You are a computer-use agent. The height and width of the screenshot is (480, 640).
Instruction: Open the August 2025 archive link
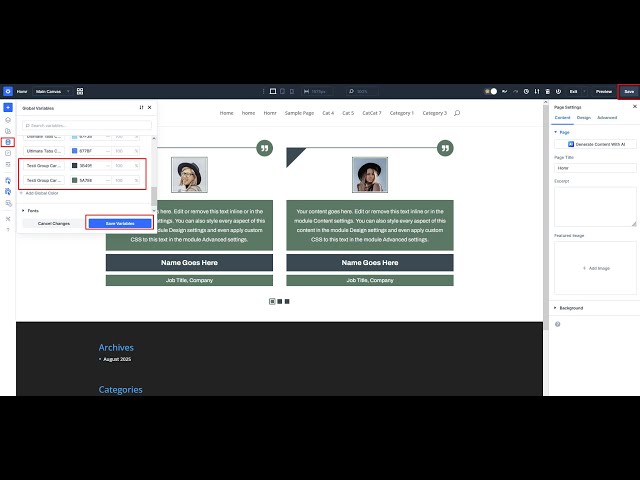(117, 359)
